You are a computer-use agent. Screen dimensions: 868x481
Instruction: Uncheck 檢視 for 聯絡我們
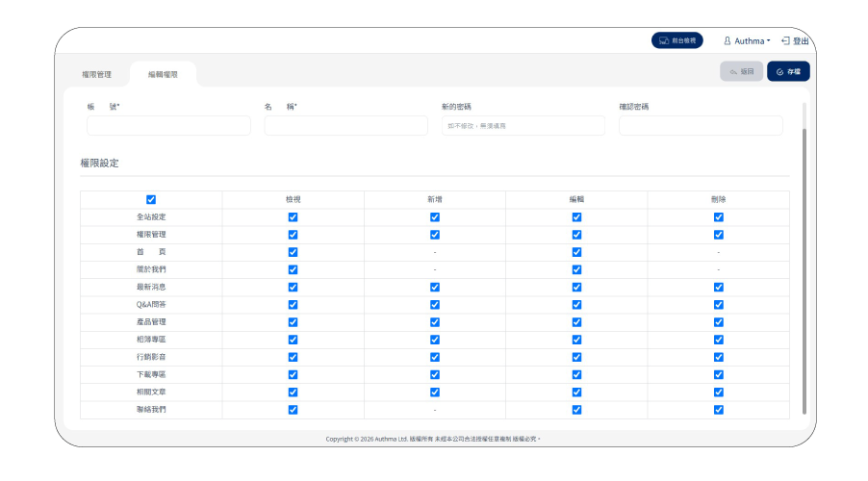pyautogui.click(x=293, y=410)
